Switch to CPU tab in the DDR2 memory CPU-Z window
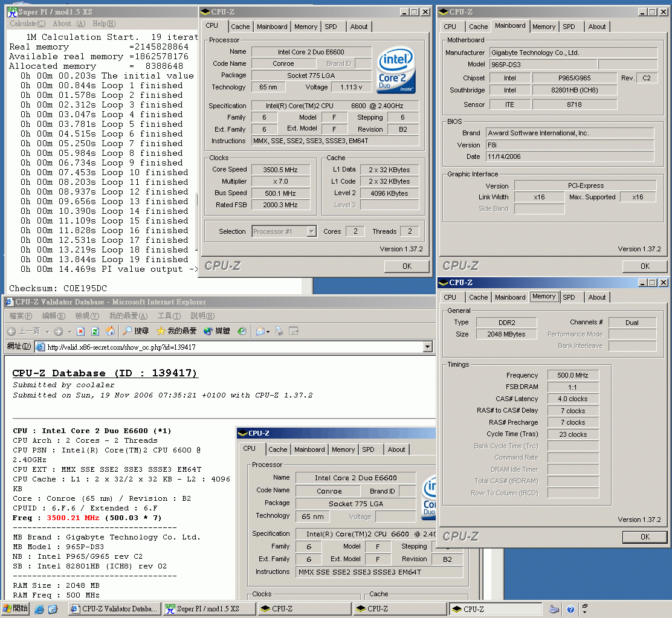 coord(450,297)
